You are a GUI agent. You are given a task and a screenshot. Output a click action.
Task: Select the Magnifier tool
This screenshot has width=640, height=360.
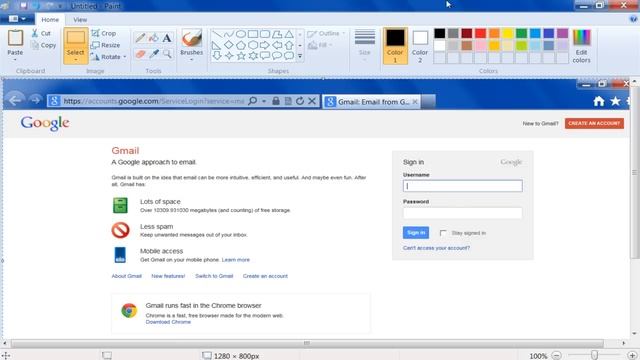(x=167, y=54)
